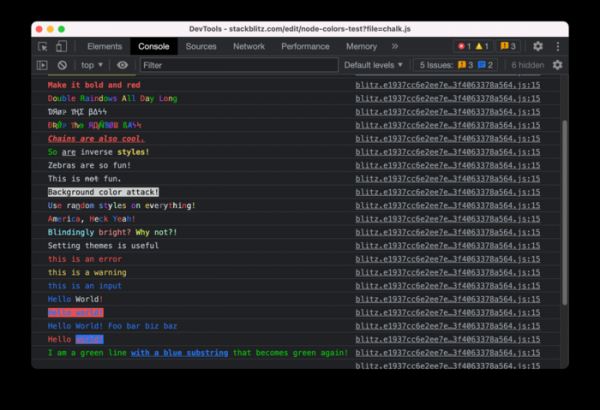The image size is (600, 410).
Task: Switch to the Elements tab
Action: coord(105,46)
